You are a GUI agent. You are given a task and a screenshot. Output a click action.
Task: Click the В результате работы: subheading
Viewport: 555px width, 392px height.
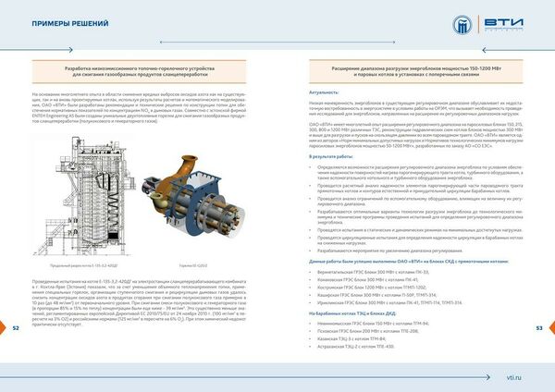click(x=331, y=156)
